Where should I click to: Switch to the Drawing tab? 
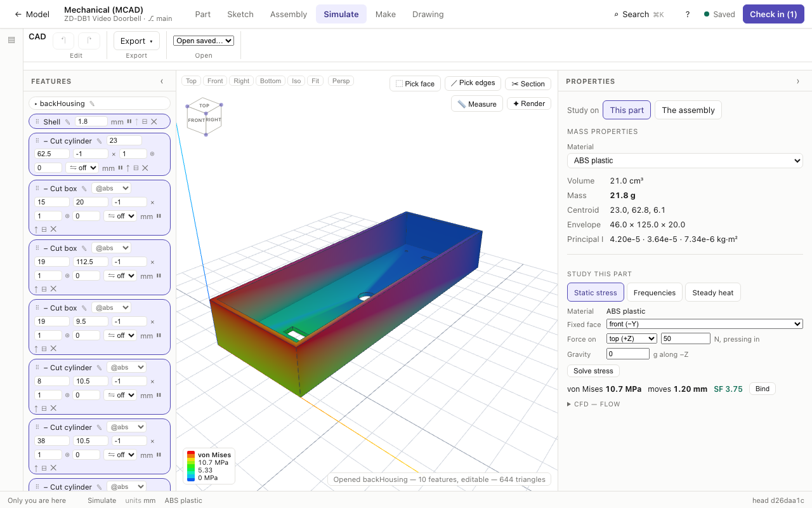(x=428, y=14)
